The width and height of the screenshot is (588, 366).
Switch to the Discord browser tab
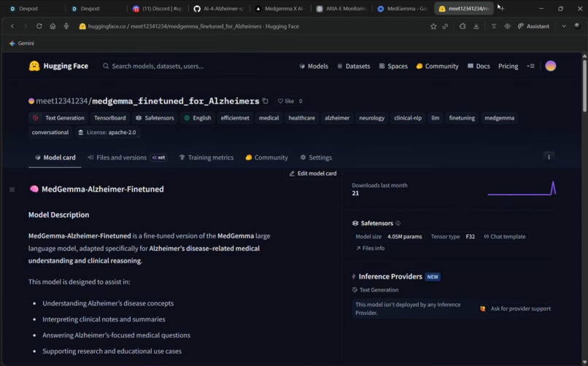pos(159,8)
